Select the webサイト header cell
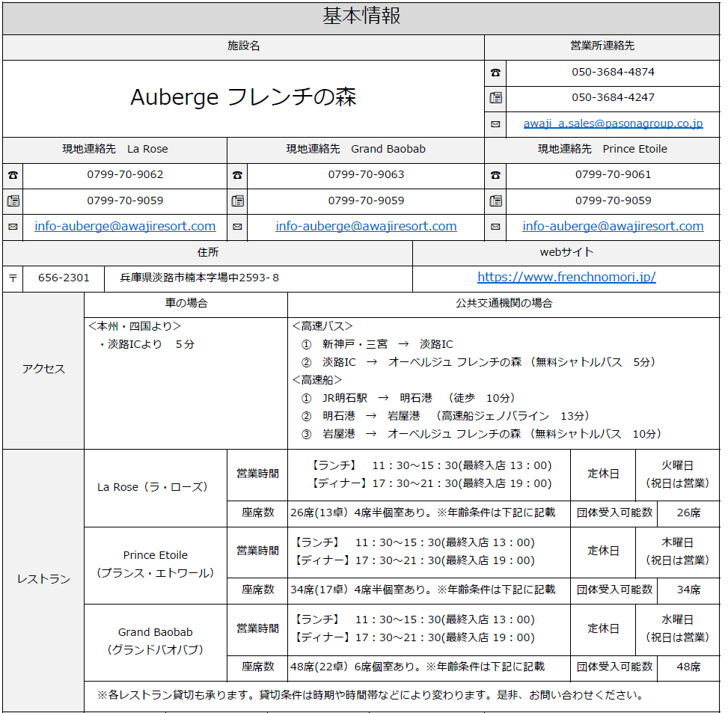728x713 pixels. tap(566, 253)
